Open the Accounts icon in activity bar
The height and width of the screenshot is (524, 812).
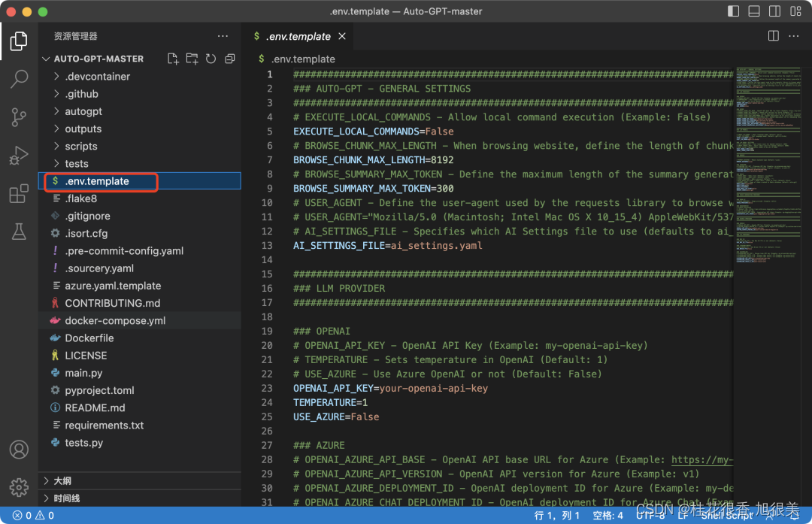(19, 450)
